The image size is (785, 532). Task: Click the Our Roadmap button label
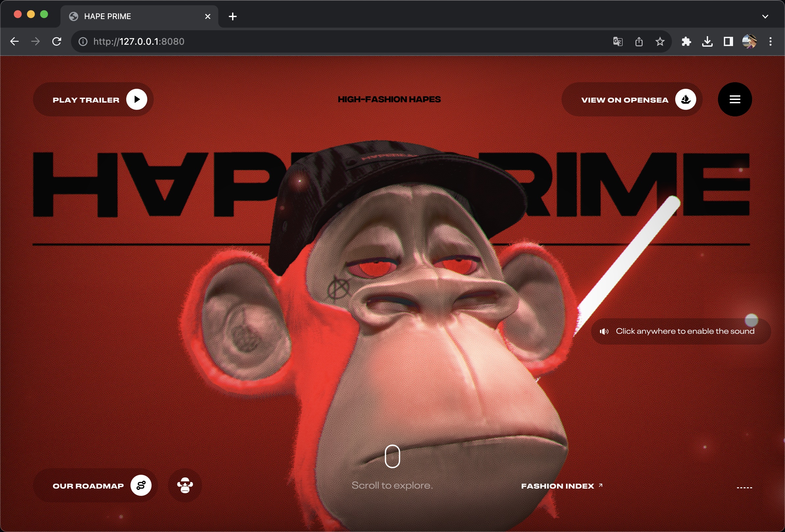(x=88, y=486)
